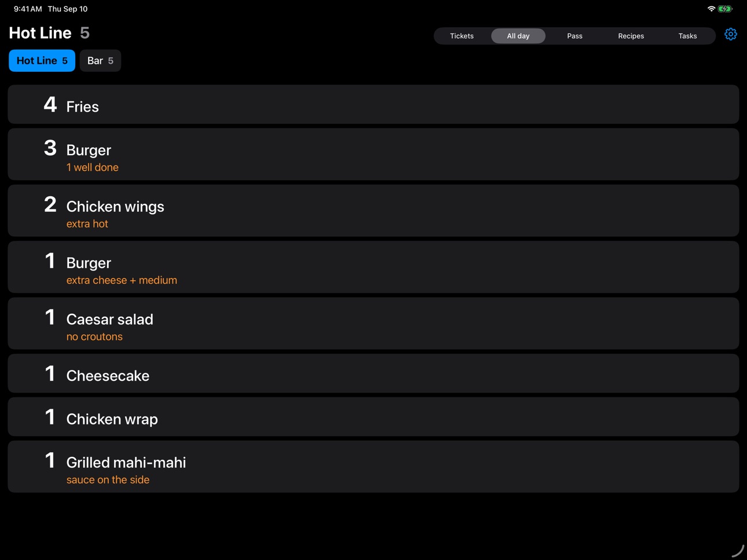Check the battery status icon
The width and height of the screenshot is (747, 560).
[x=725, y=9]
